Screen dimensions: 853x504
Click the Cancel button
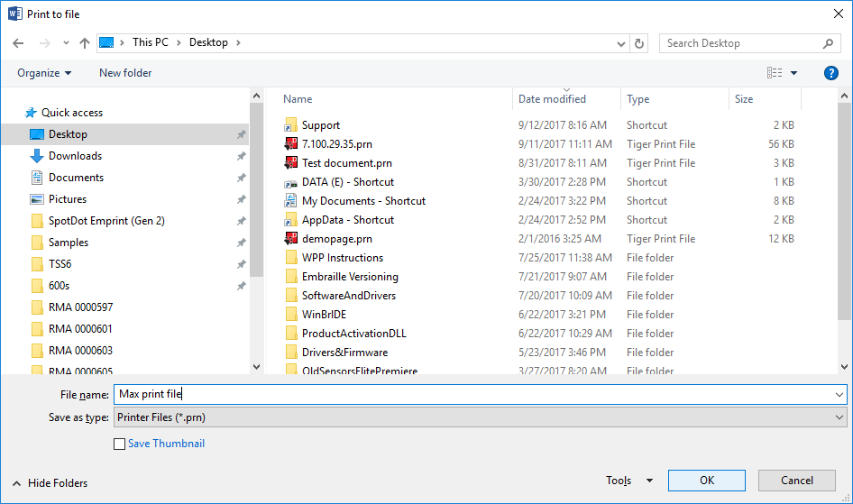(796, 481)
